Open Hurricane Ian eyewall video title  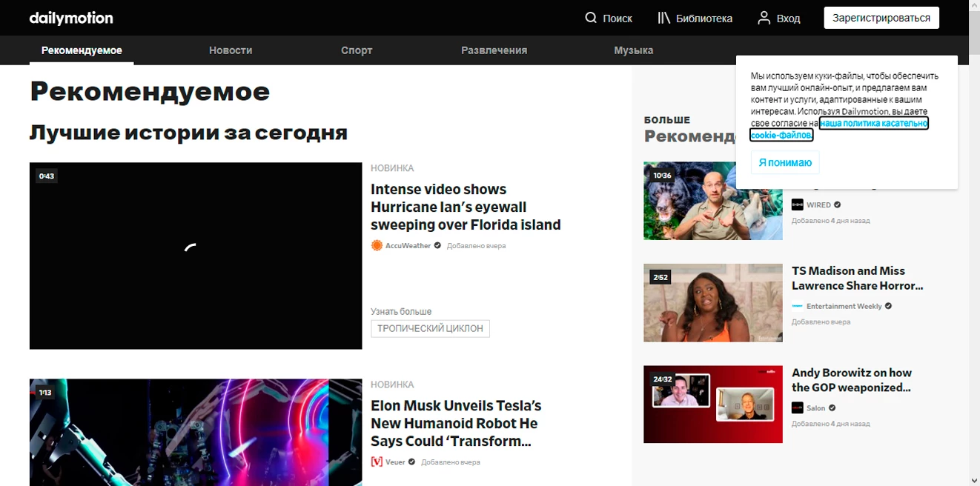click(x=466, y=207)
